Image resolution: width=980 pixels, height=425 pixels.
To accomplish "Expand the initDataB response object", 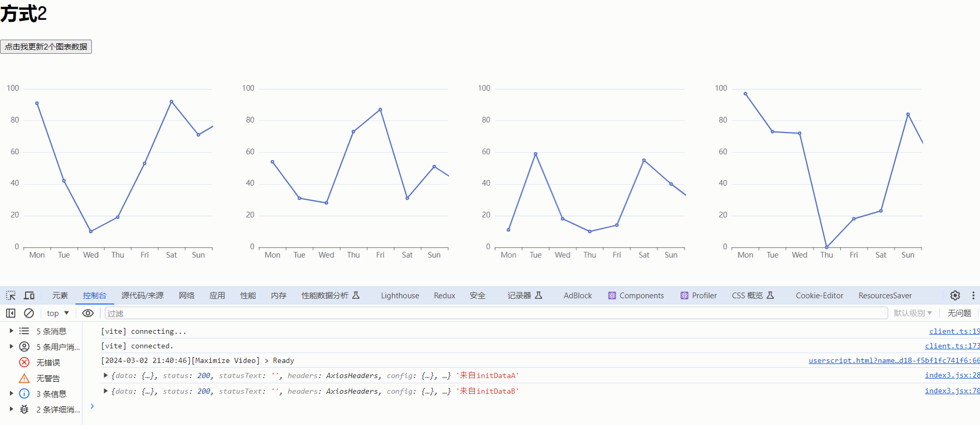I will click(106, 391).
